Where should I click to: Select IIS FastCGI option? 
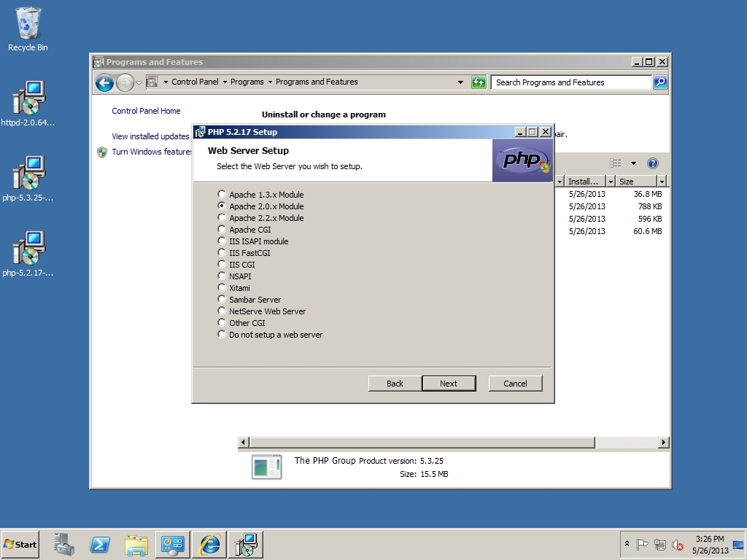pyautogui.click(x=222, y=253)
